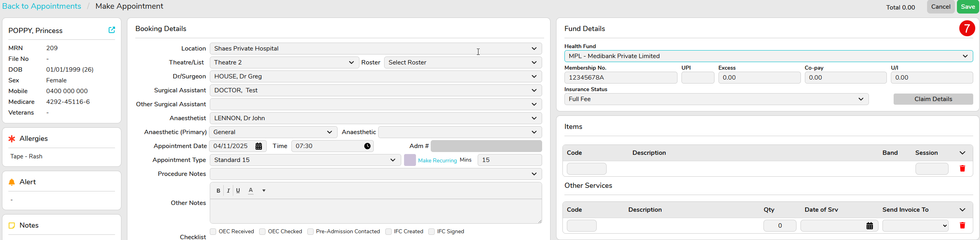This screenshot has height=240, width=980.
Task: Apply italic formatting in Other Notes
Action: click(228, 191)
